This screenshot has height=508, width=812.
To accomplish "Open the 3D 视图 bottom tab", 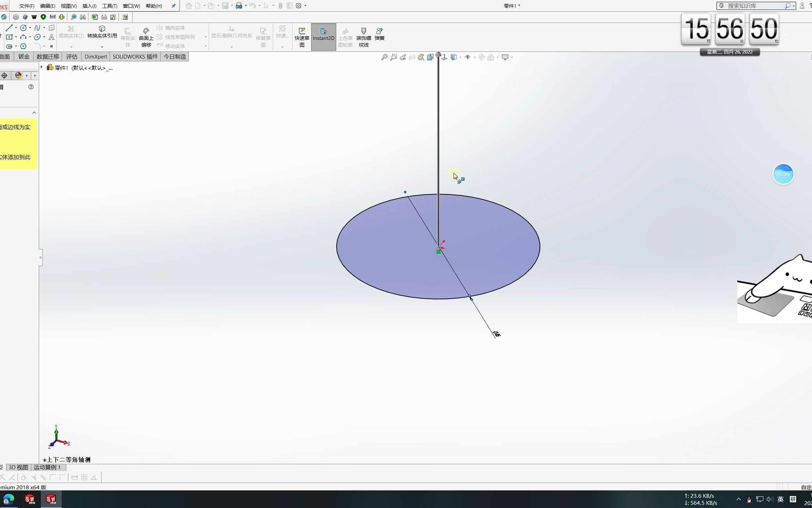I will [18, 467].
